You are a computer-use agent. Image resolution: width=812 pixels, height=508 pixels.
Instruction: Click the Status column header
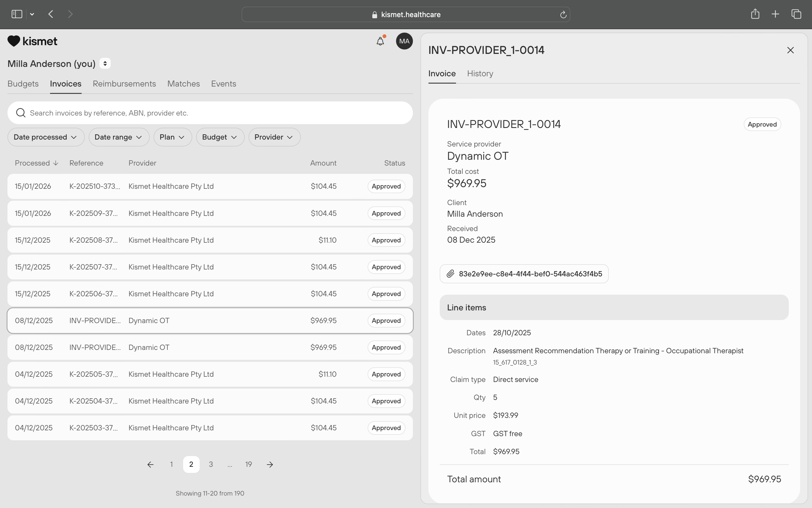point(394,163)
